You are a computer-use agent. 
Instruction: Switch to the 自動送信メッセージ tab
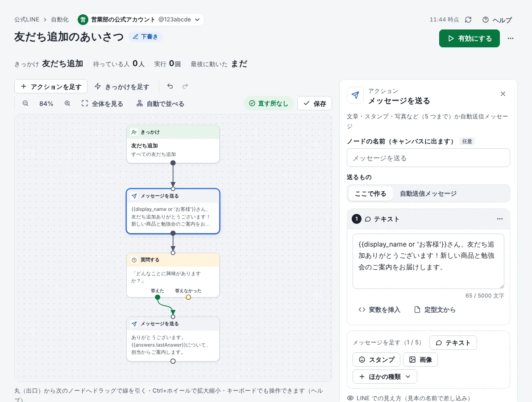(x=428, y=193)
